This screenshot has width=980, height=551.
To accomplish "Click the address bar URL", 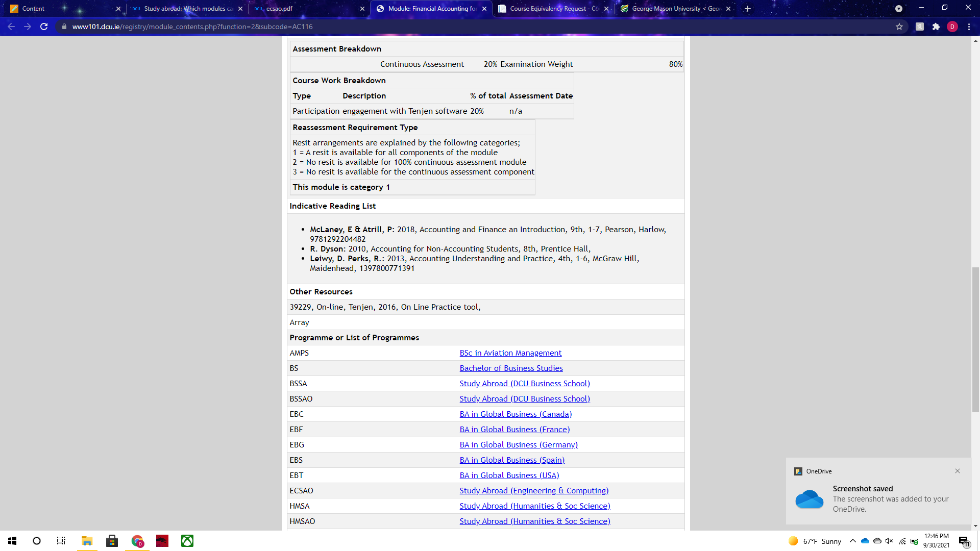I will 192,27.
